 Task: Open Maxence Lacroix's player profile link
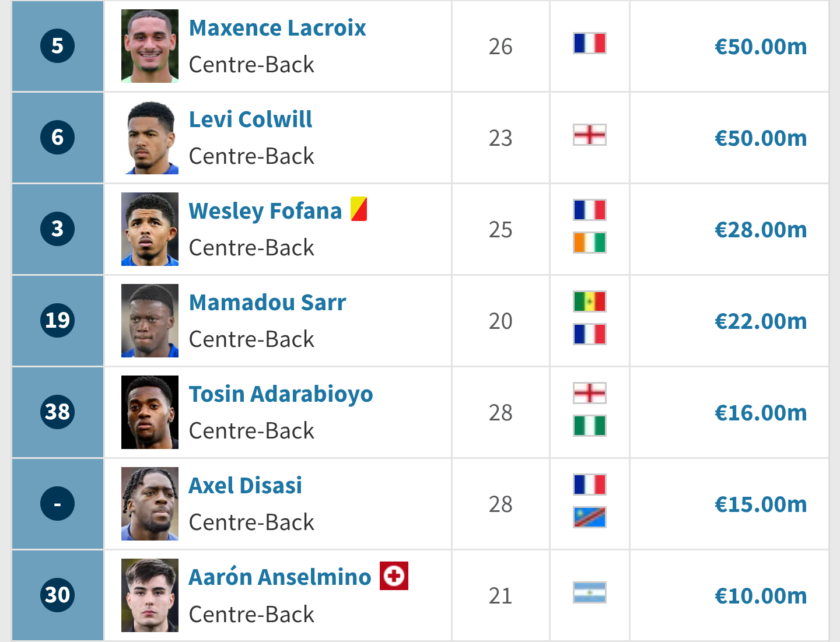pos(278,28)
